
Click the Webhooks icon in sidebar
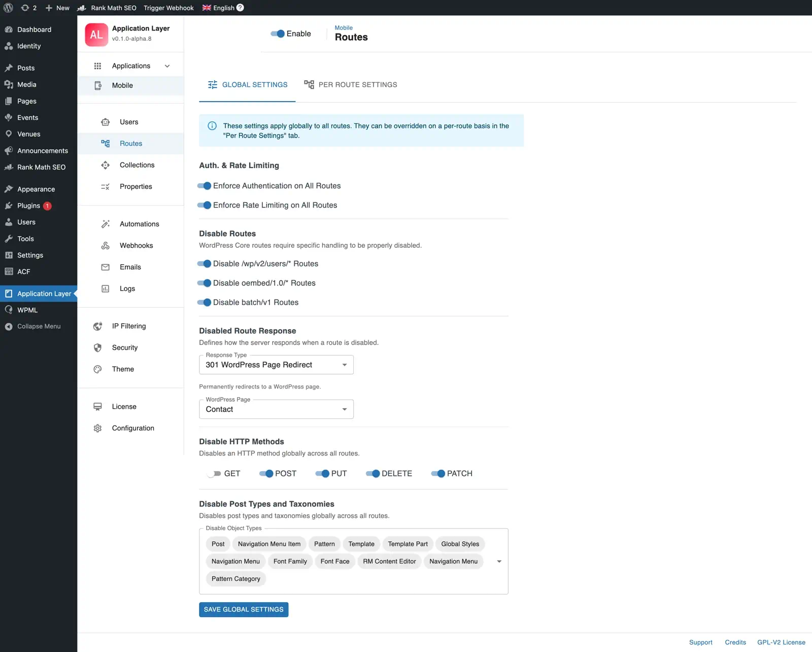(x=105, y=246)
